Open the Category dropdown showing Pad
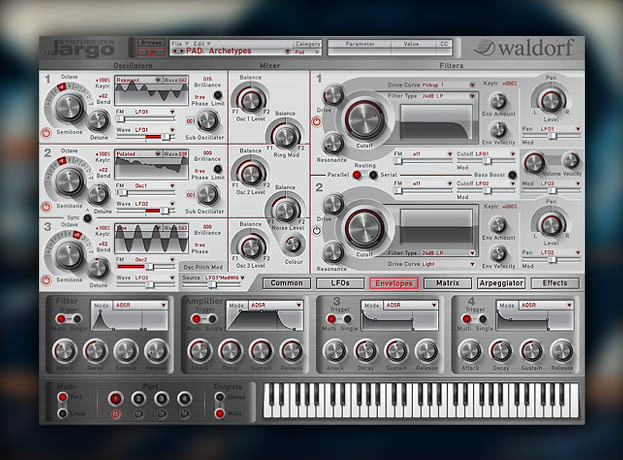623x460 pixels. point(307,52)
